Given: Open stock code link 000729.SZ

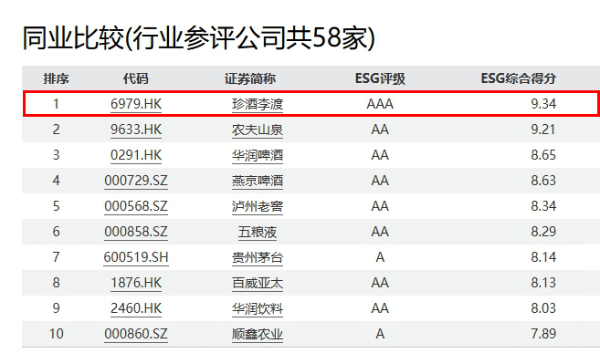Looking at the screenshot, I should pyautogui.click(x=136, y=181).
